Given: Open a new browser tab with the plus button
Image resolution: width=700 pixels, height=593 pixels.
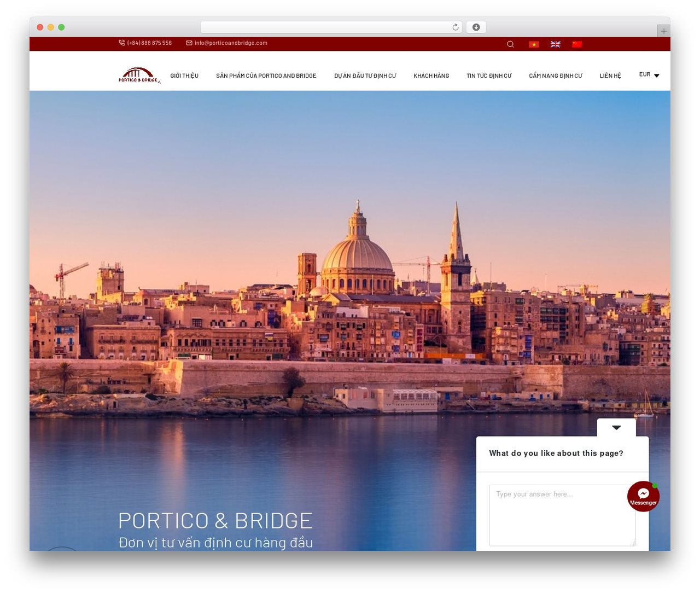Looking at the screenshot, I should pyautogui.click(x=663, y=31).
